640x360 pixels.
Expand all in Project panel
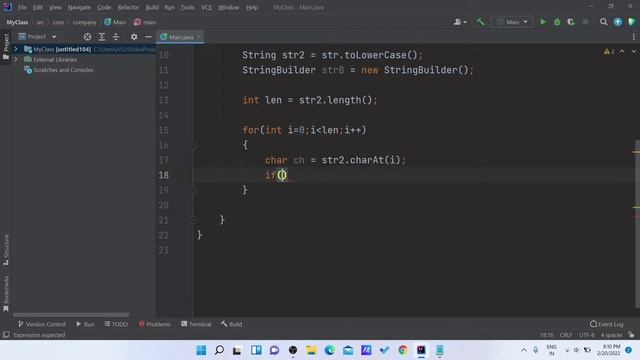coord(102,37)
